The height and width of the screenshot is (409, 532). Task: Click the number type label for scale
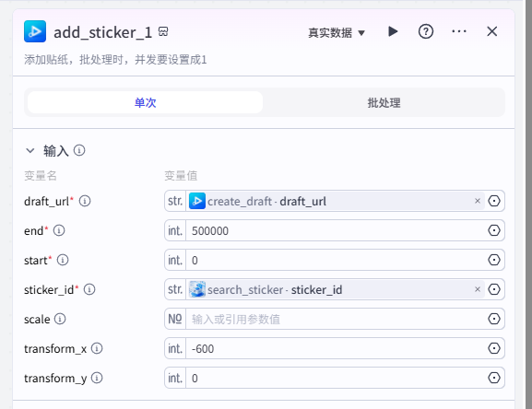click(175, 319)
